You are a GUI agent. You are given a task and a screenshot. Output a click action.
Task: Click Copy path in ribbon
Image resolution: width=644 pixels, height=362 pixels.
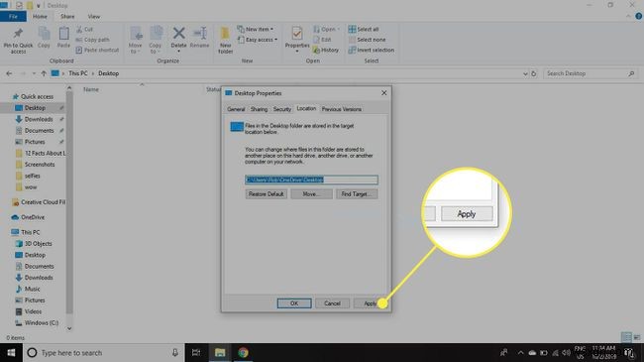pos(93,40)
